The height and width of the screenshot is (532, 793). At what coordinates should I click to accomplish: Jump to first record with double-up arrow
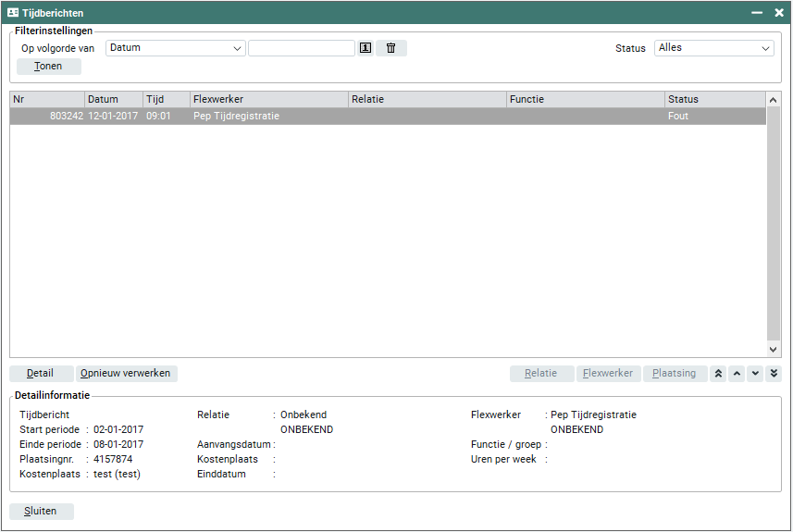[x=719, y=374]
